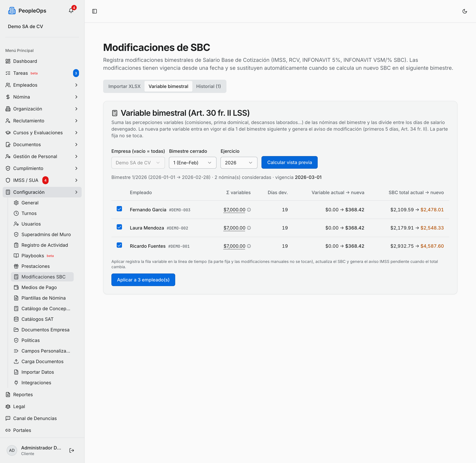Click info icon beside Fernando Garcia's variables
Screen dimensions: 476x463
[249, 210]
